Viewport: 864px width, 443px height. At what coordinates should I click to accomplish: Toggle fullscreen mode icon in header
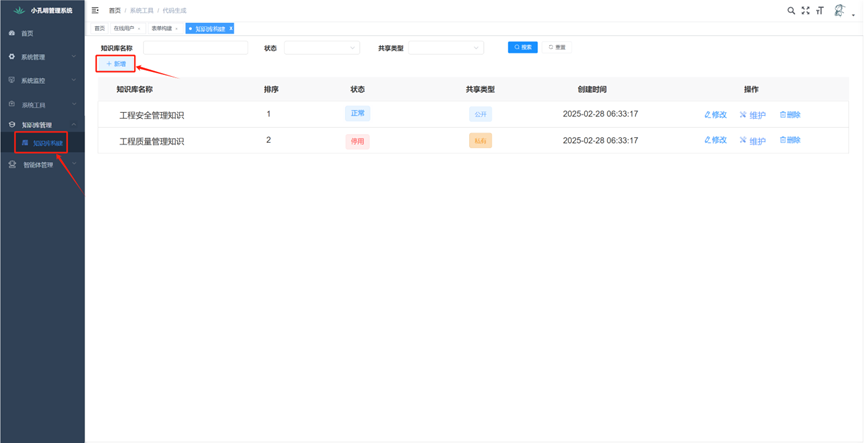pos(805,10)
